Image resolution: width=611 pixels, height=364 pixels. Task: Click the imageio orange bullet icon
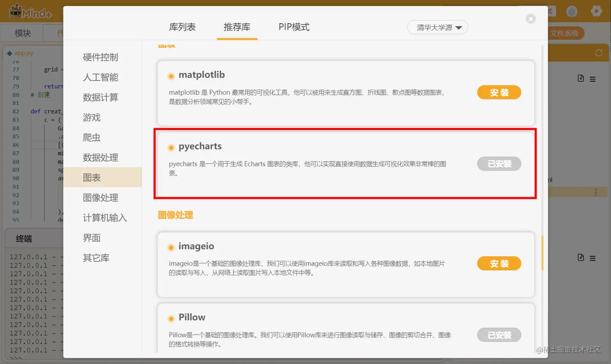[x=171, y=247]
